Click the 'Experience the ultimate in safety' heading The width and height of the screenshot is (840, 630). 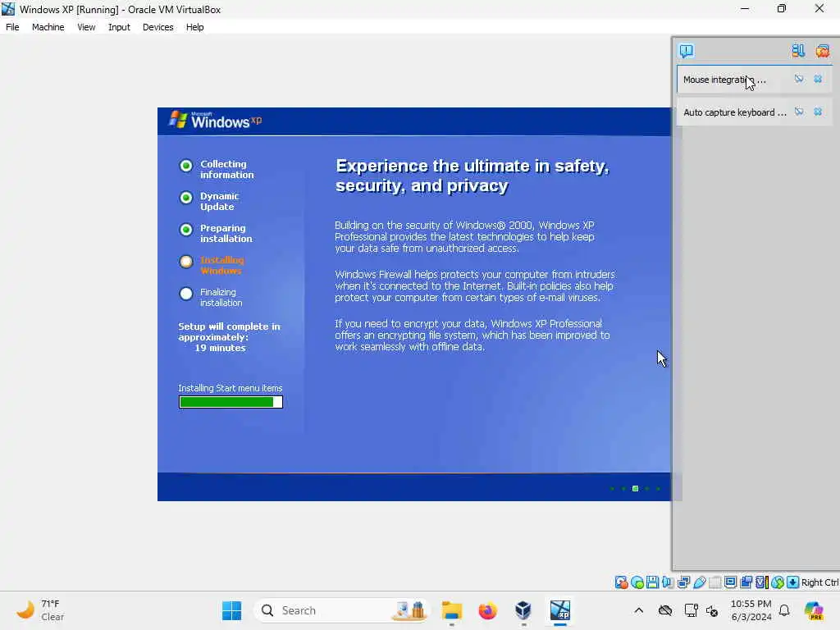(x=472, y=176)
